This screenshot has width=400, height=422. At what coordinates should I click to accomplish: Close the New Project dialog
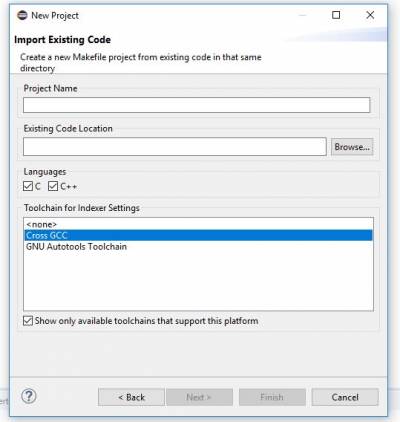pos(370,15)
